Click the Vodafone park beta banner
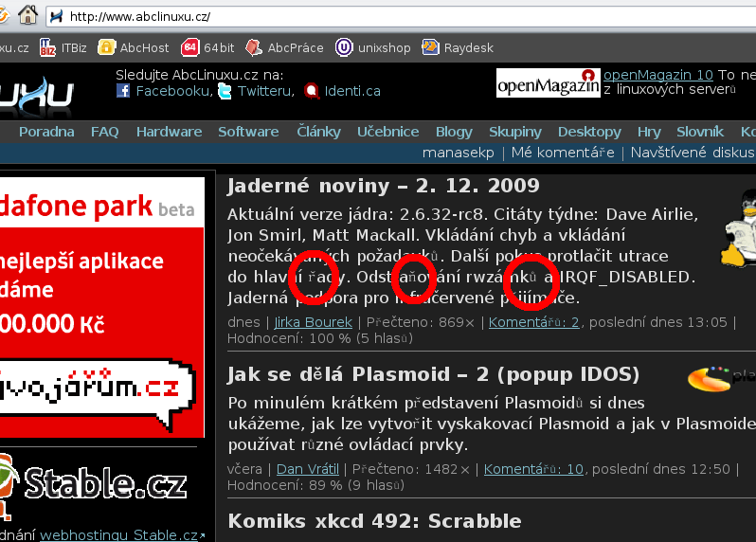 pyautogui.click(x=101, y=308)
